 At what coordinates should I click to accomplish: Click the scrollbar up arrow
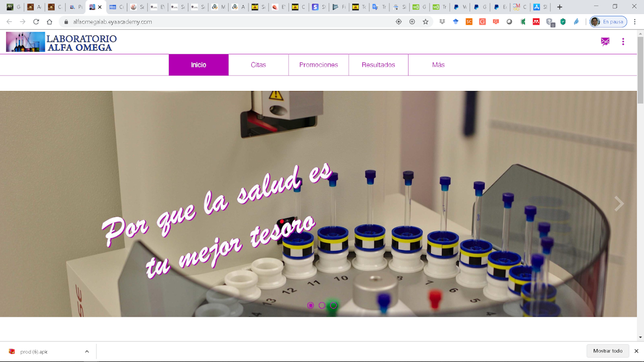(x=640, y=33)
